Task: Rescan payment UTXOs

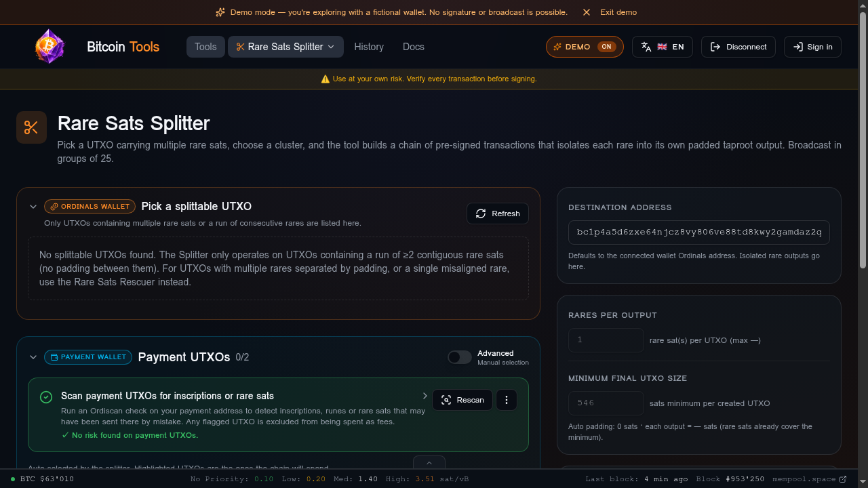Action: (462, 400)
